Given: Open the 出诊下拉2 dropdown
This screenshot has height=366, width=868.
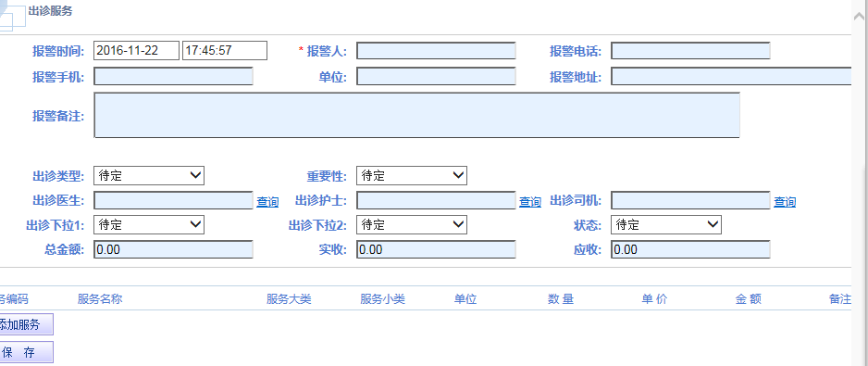Looking at the screenshot, I should pos(412,224).
